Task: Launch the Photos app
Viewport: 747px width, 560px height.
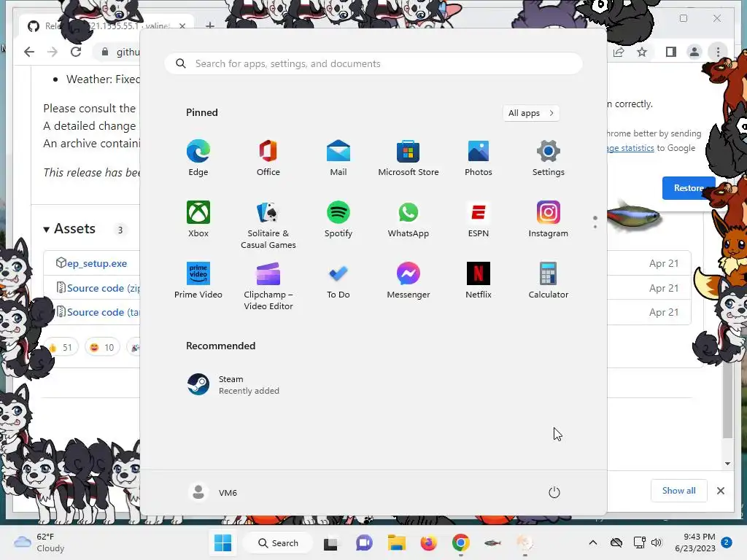Action: point(479,158)
